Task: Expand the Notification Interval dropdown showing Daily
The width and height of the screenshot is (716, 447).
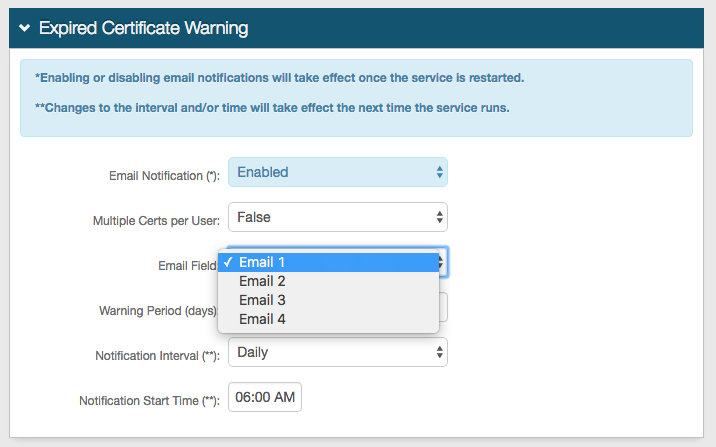Action: [x=337, y=352]
